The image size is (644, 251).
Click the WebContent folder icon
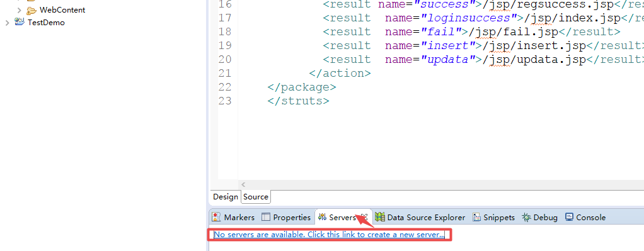click(32, 10)
